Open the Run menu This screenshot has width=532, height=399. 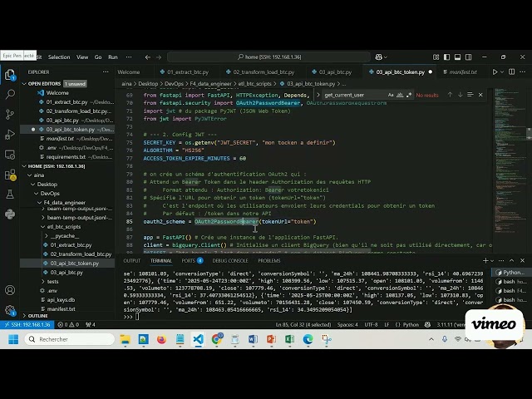[x=113, y=57]
